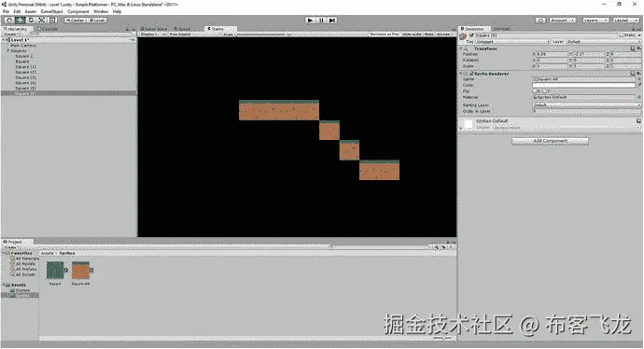Image resolution: width=644 pixels, height=349 pixels.
Task: Open the Window menu
Action: [x=101, y=11]
